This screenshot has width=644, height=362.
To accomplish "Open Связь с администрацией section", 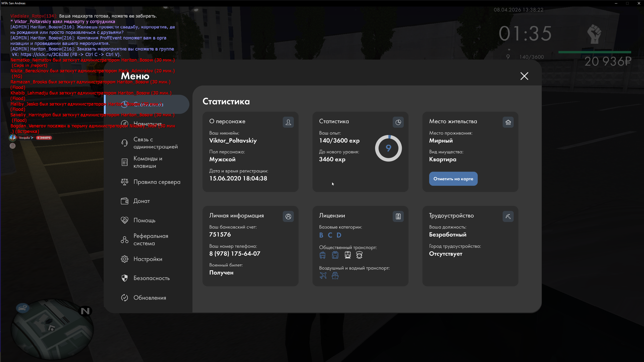I will click(155, 143).
